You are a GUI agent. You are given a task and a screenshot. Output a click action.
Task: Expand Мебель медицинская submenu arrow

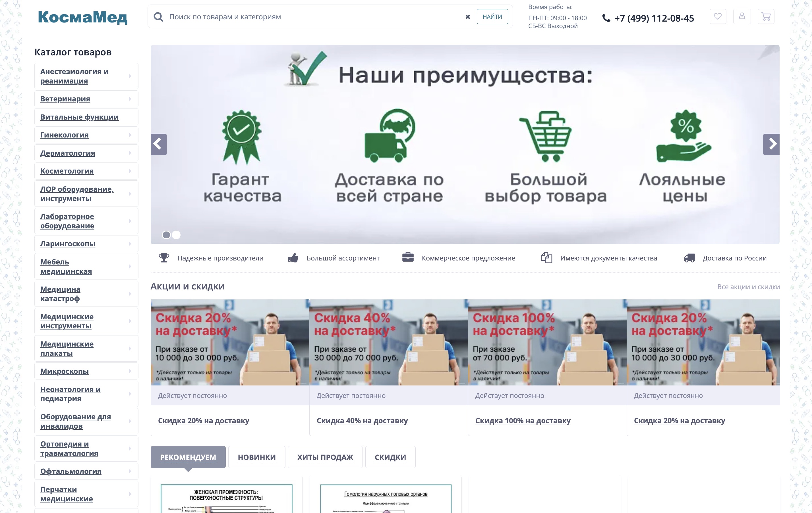[x=130, y=266]
